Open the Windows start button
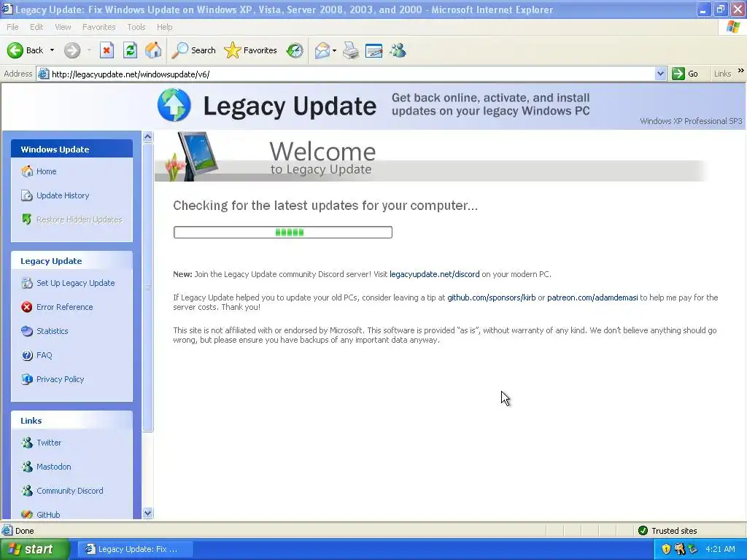Image resolution: width=747 pixels, height=560 pixels. [34, 549]
